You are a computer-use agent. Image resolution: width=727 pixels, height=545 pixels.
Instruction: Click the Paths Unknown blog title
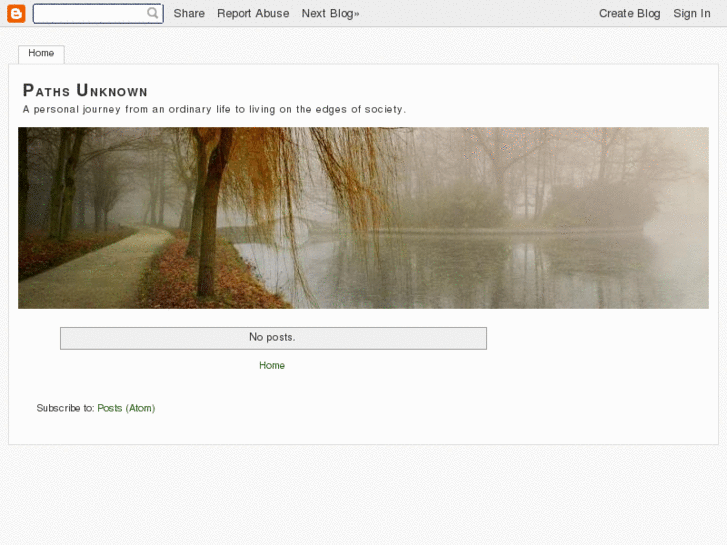pyautogui.click(x=85, y=90)
